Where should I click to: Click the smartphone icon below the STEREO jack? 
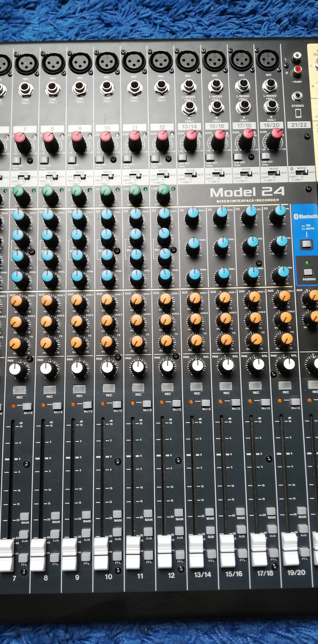tap(298, 113)
